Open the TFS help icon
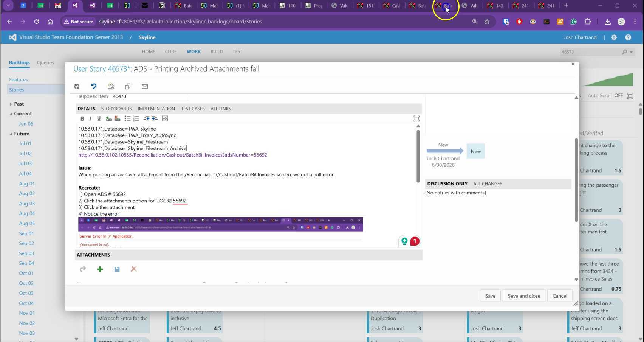 (x=628, y=37)
